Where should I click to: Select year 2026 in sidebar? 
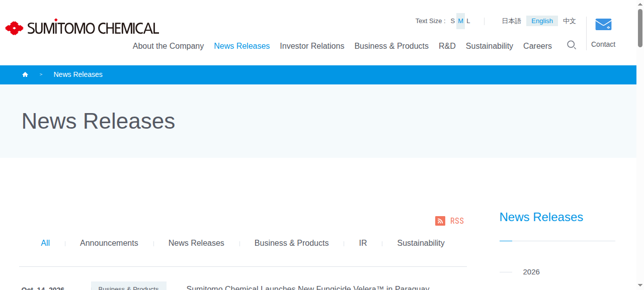click(531, 272)
